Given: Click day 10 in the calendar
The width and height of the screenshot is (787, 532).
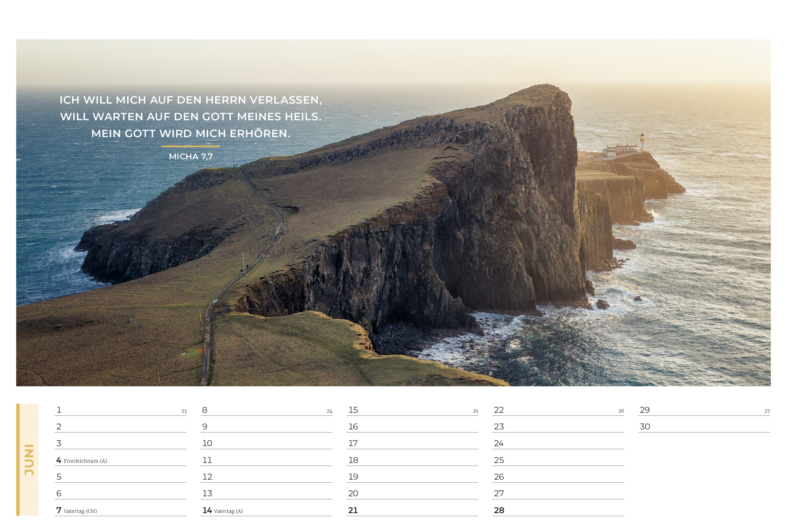Looking at the screenshot, I should point(207,443).
